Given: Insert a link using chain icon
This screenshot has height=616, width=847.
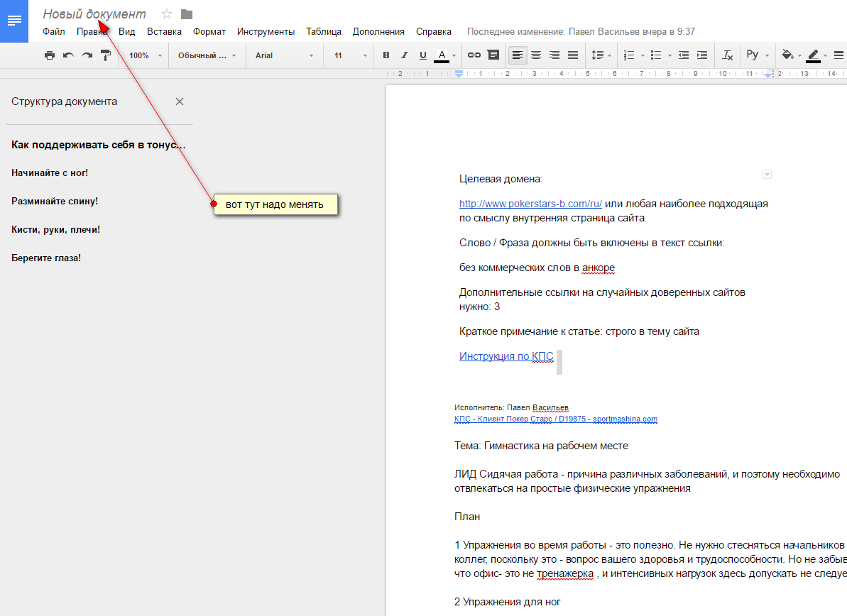Looking at the screenshot, I should pos(474,55).
